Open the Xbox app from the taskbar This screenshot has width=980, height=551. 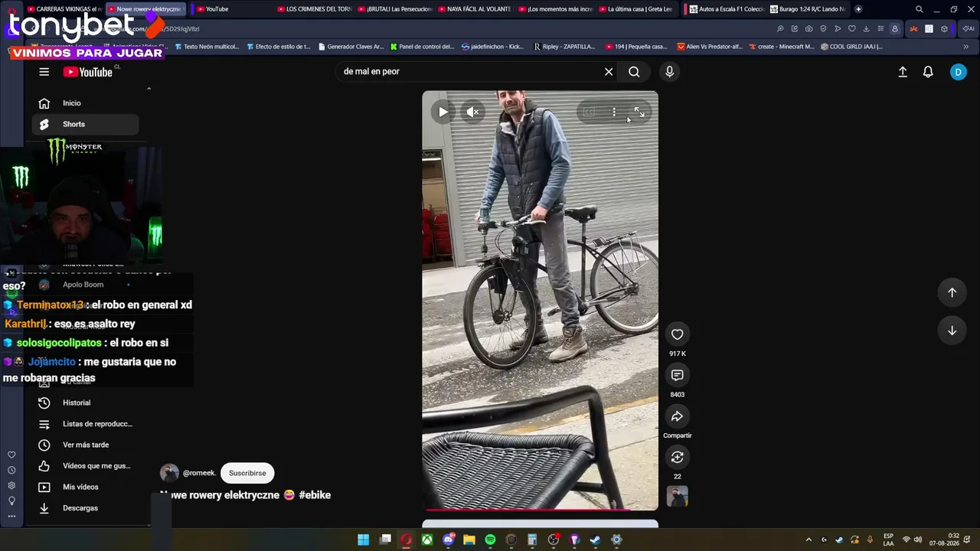426,540
